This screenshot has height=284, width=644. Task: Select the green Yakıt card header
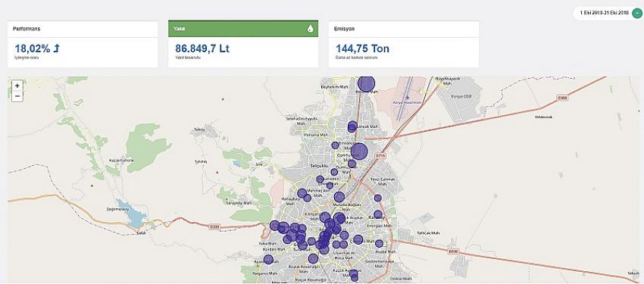click(243, 29)
